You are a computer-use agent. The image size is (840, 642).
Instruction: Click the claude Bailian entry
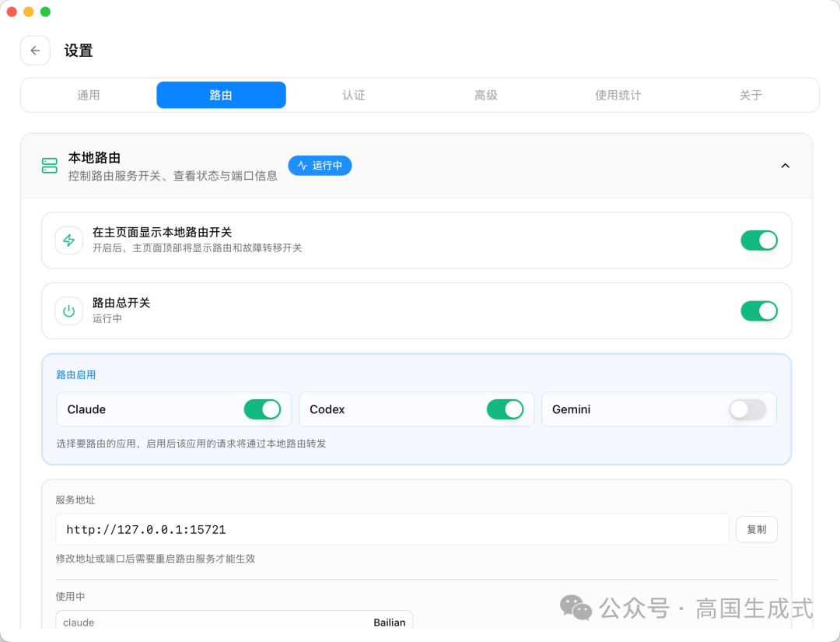click(x=234, y=622)
